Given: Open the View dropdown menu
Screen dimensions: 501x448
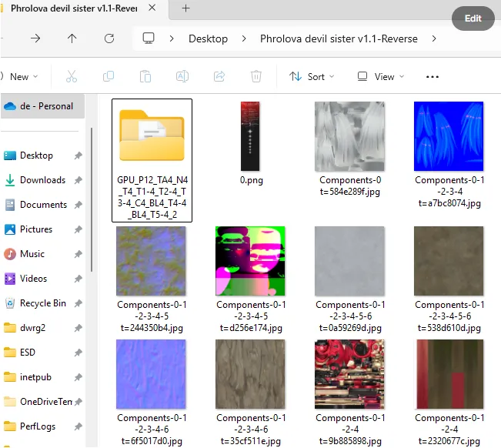Looking at the screenshot, I should click(380, 77).
